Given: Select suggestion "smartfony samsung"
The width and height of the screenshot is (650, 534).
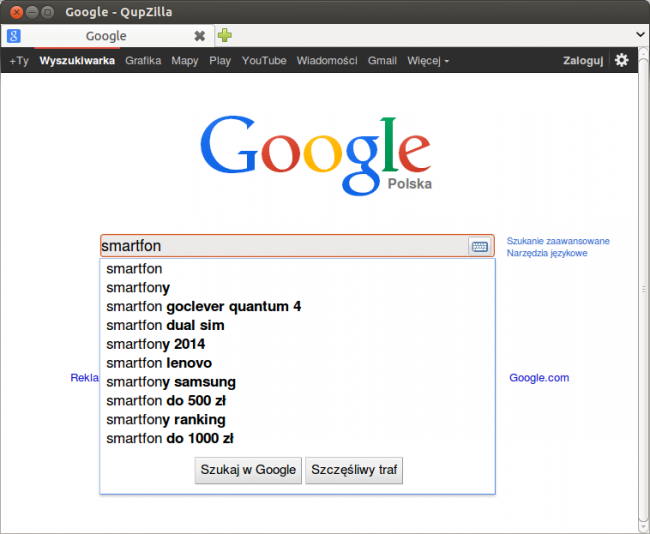Looking at the screenshot, I should point(297,382).
